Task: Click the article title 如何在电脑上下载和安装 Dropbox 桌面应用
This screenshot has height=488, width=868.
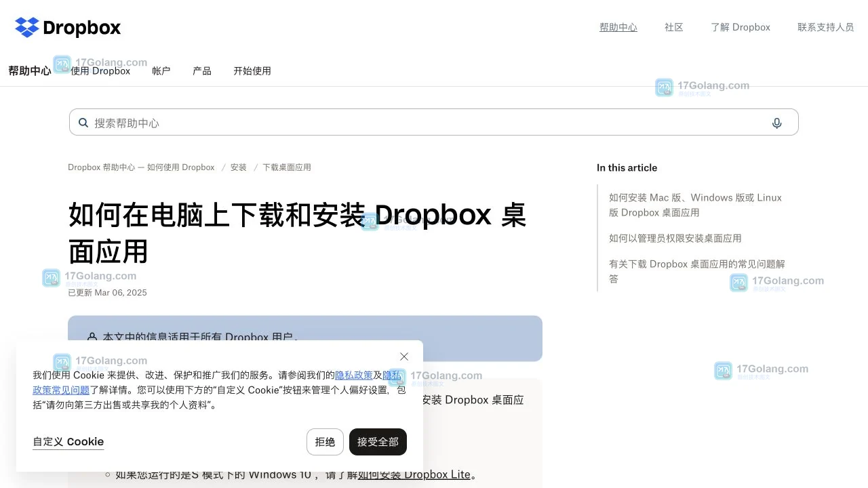Action: pos(297,232)
